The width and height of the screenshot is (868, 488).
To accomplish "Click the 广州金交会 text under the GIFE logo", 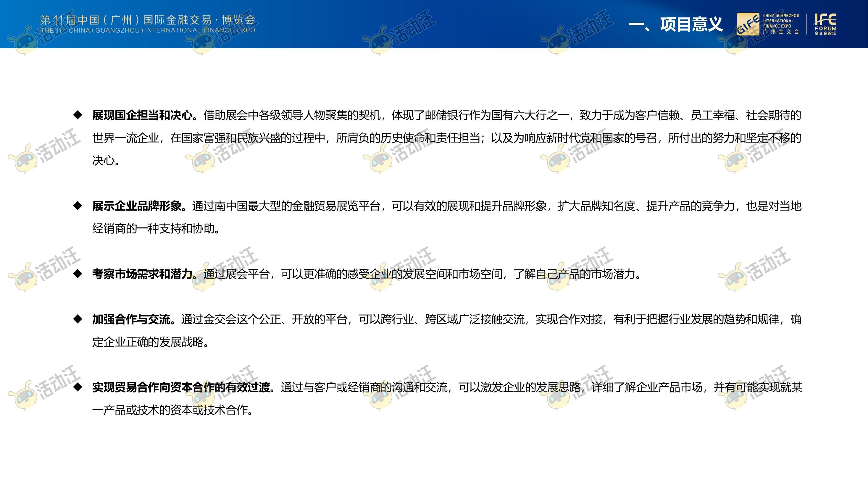I will point(781,32).
